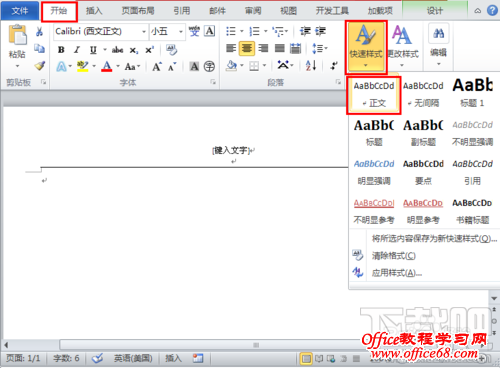Click the Grow Font icon
This screenshot has height=368, width=500.
[157, 67]
